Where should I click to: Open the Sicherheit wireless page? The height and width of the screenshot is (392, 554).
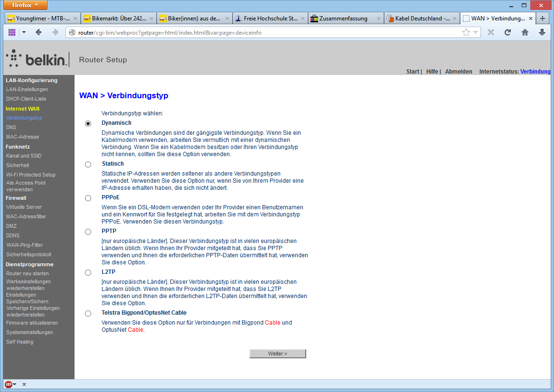(x=18, y=165)
